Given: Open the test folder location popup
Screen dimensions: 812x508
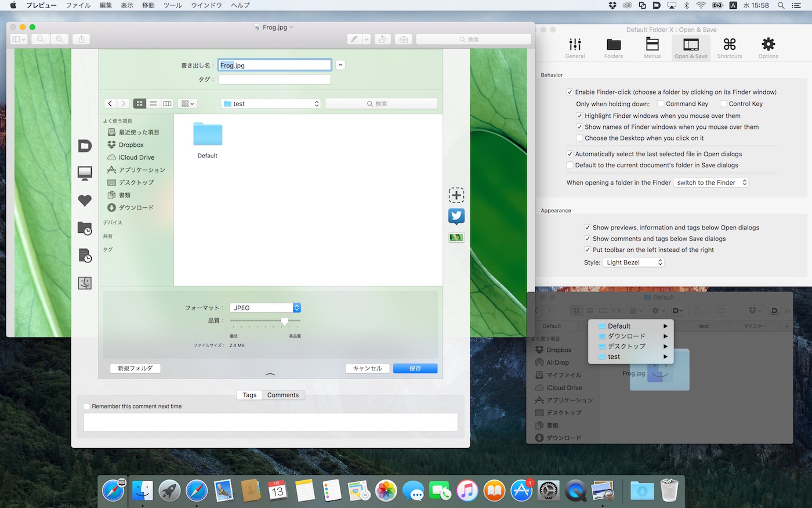Looking at the screenshot, I should pos(271,103).
